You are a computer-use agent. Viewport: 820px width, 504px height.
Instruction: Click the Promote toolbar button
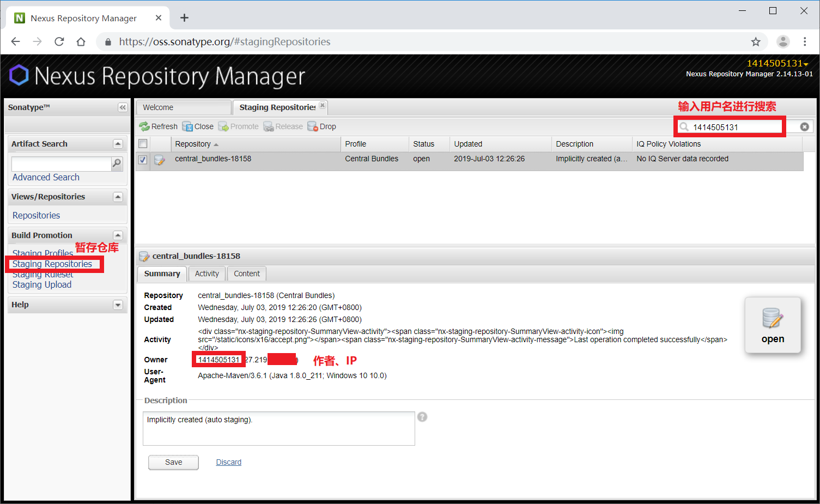239,126
